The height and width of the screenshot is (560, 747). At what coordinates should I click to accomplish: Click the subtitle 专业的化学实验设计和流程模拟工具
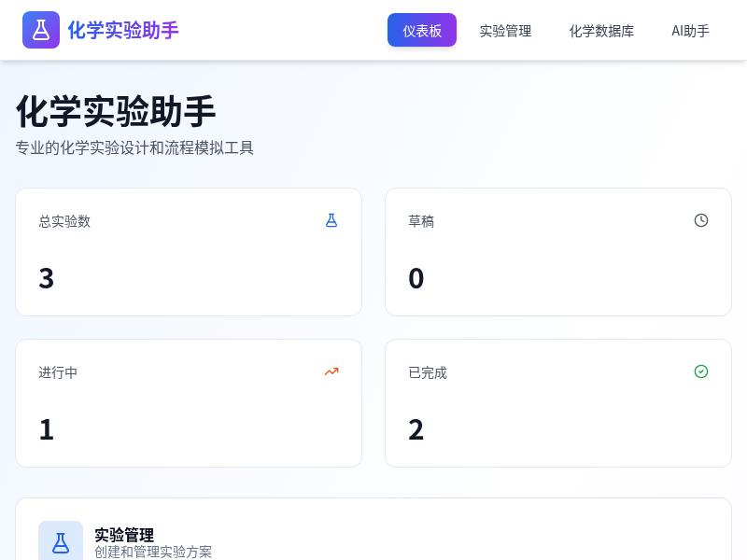pyautogui.click(x=134, y=147)
